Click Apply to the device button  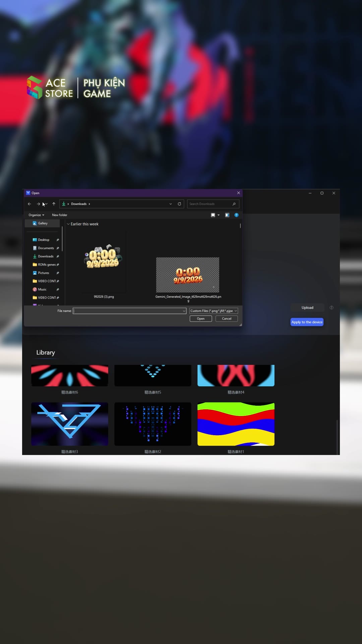pos(307,322)
